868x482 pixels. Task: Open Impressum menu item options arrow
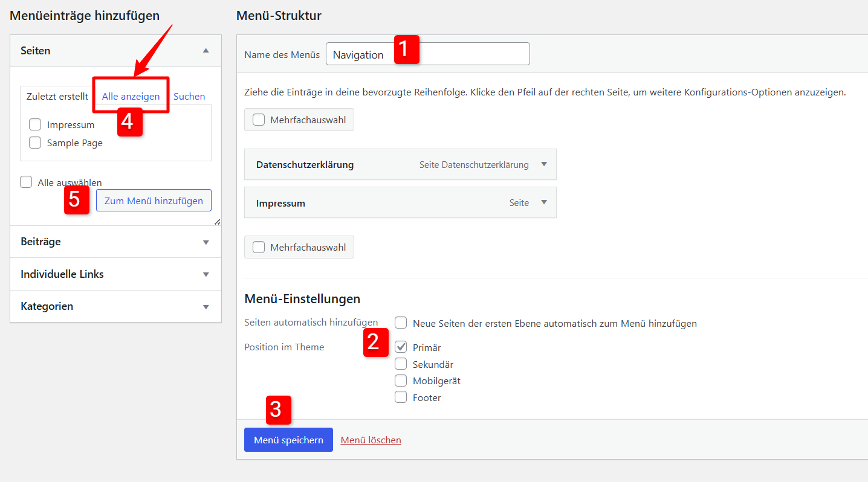tap(543, 202)
